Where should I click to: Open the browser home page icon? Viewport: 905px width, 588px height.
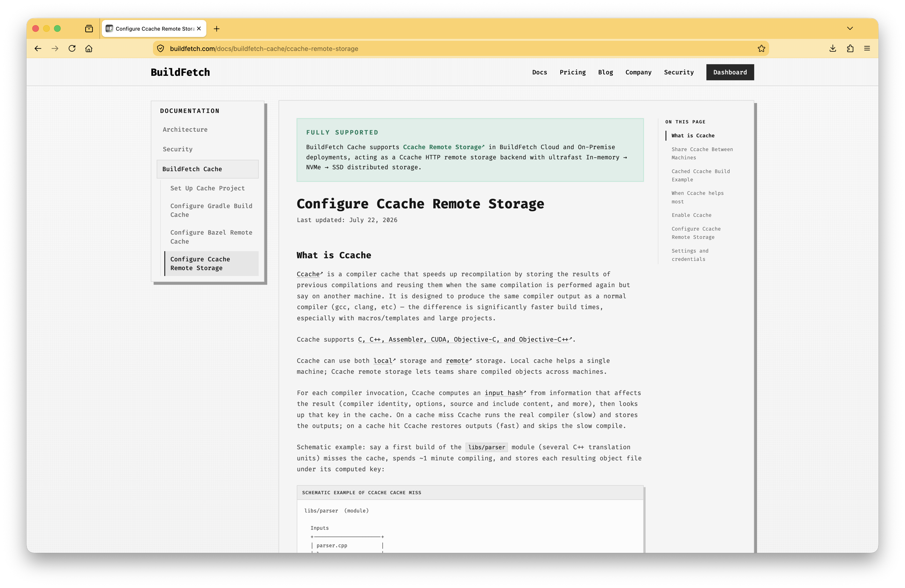click(89, 48)
